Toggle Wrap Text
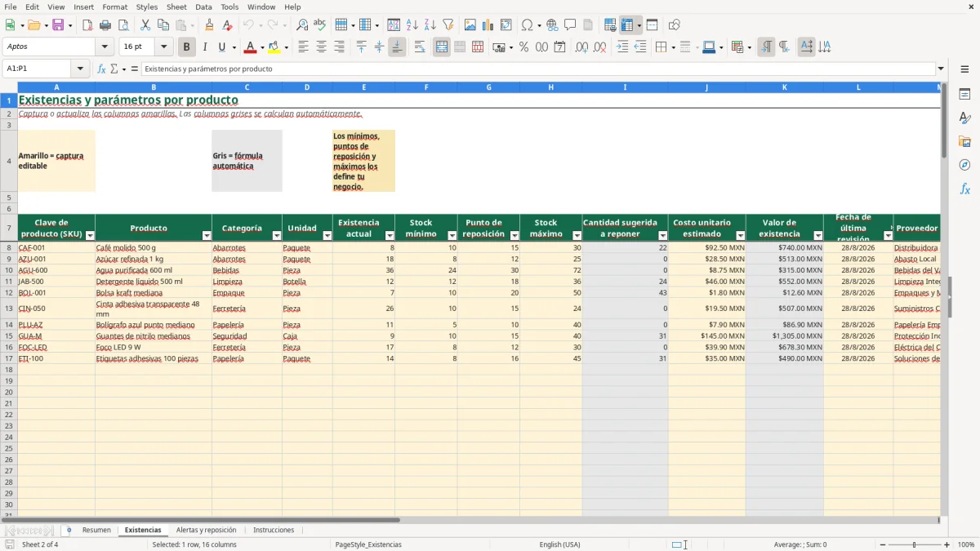Image resolution: width=980 pixels, height=551 pixels. pyautogui.click(x=420, y=47)
